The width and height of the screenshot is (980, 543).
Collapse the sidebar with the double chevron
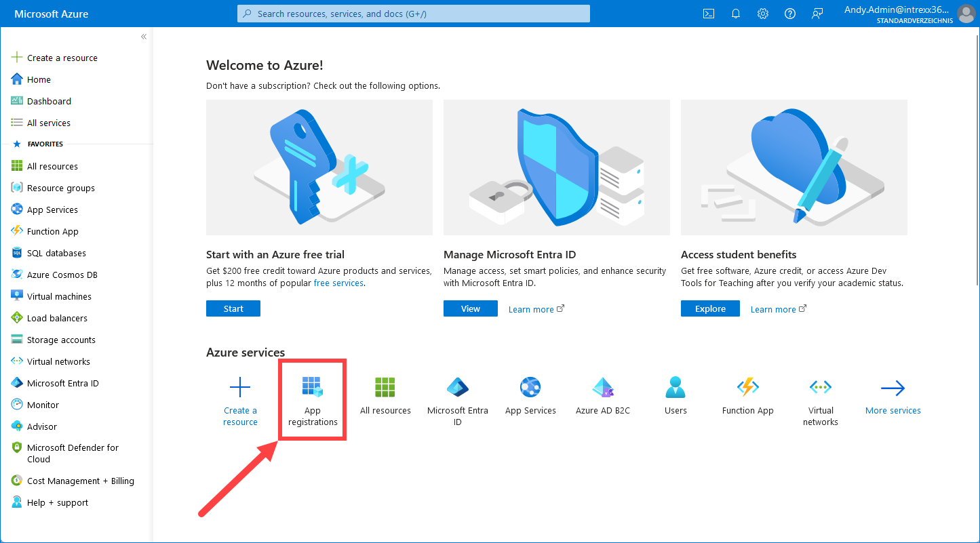[144, 37]
